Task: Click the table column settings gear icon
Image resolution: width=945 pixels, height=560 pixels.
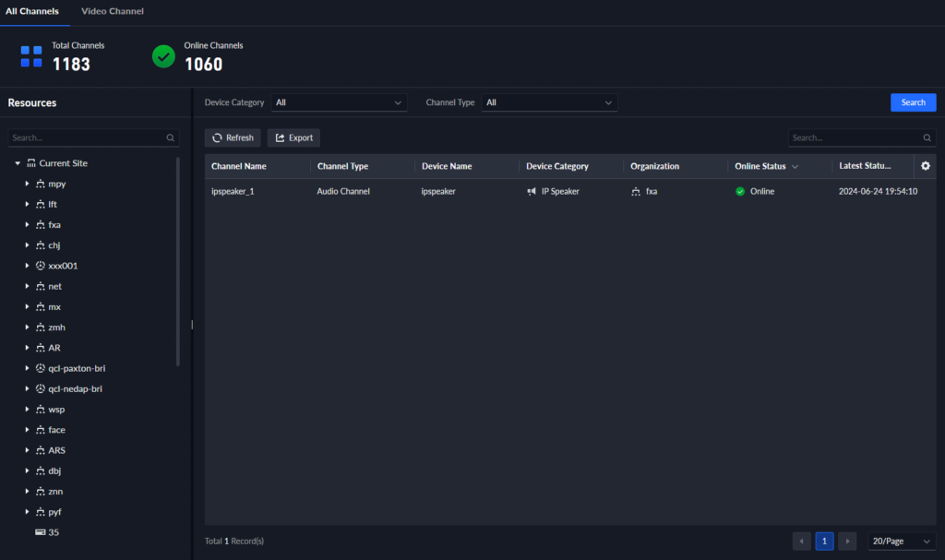Action: coord(926,166)
